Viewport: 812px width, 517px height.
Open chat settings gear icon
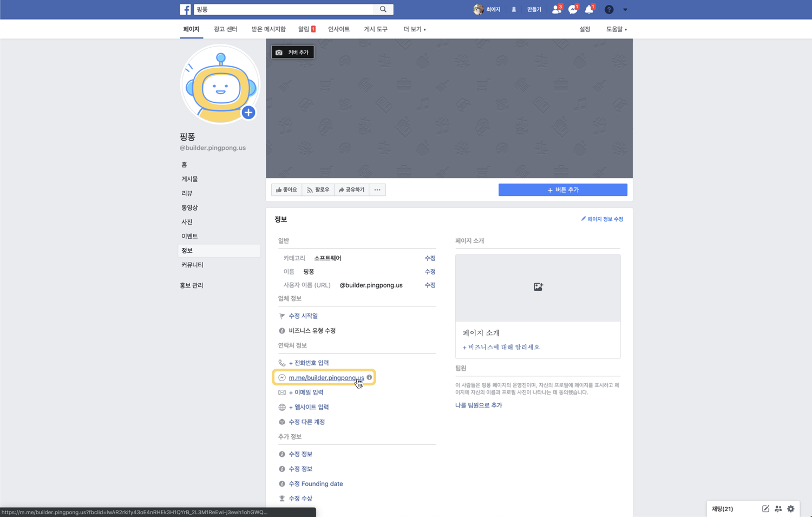[791, 509]
